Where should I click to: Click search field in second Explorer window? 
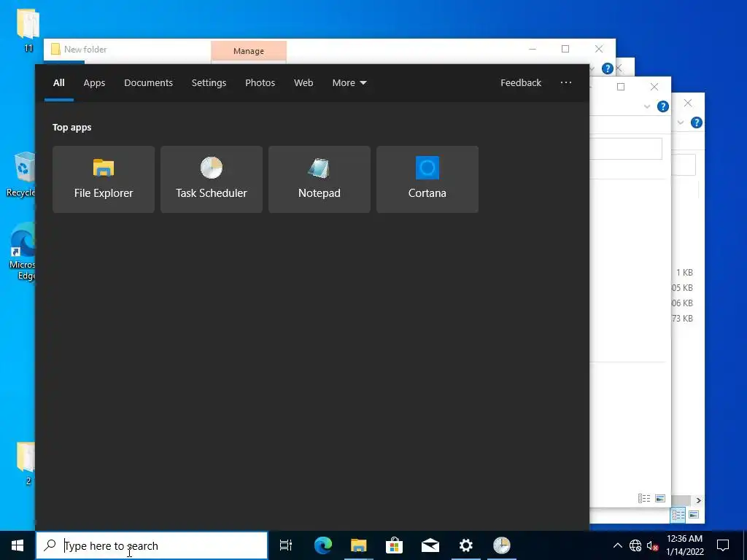click(x=625, y=149)
